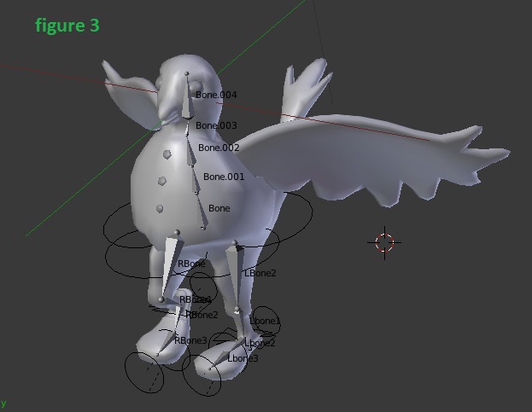This screenshot has width=532, height=412.
Task: Click the RBone2 label text
Action: pyautogui.click(x=202, y=315)
